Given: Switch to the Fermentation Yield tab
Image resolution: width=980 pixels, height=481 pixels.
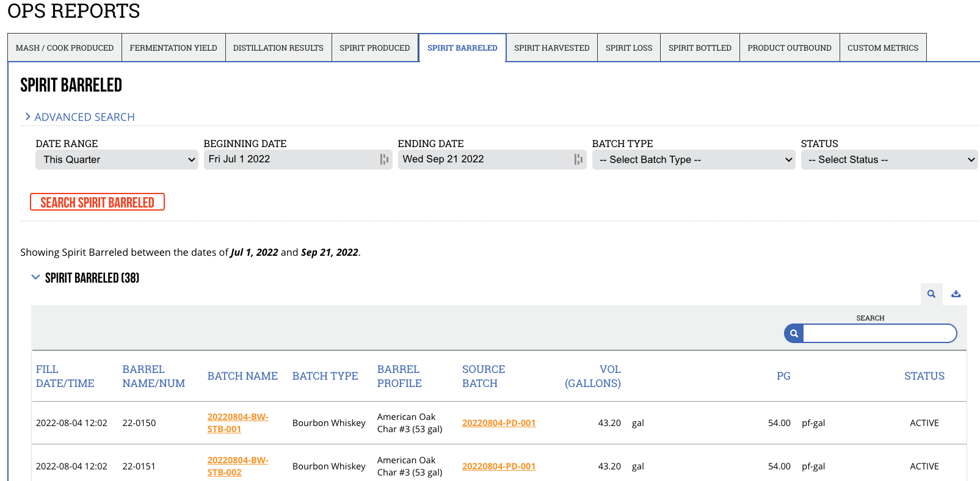Looking at the screenshot, I should coord(173,48).
